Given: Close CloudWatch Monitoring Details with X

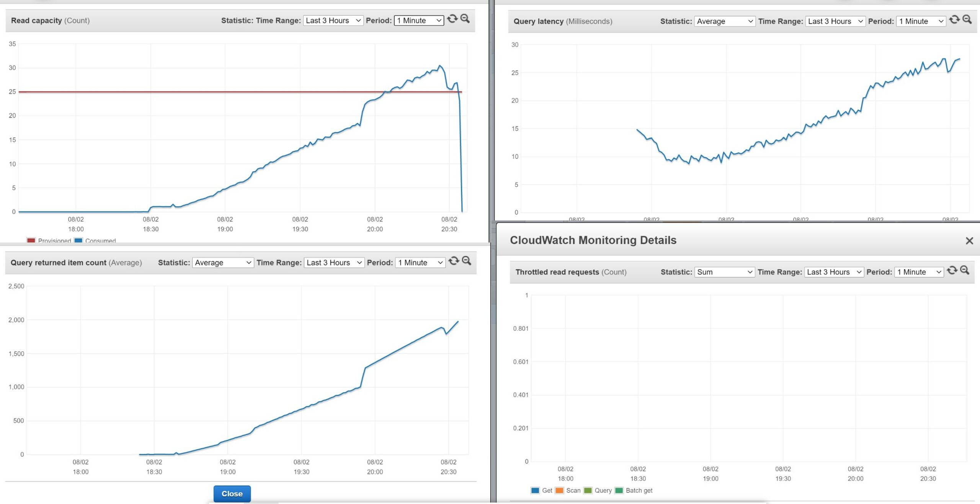Looking at the screenshot, I should 969,241.
